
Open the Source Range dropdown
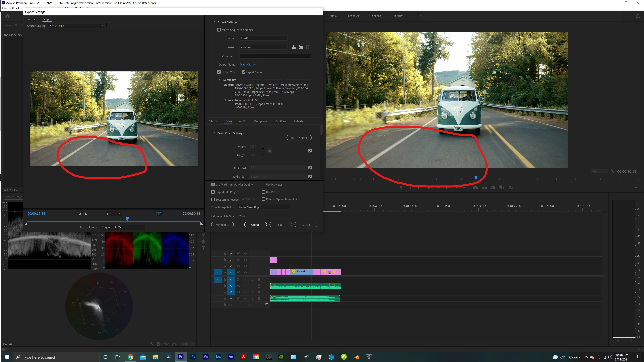click(123, 227)
